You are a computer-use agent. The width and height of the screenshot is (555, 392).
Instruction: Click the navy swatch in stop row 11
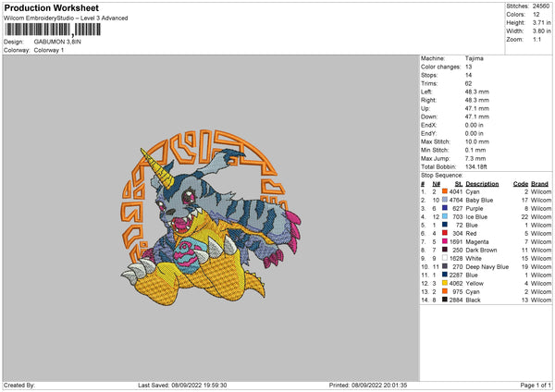click(x=445, y=275)
